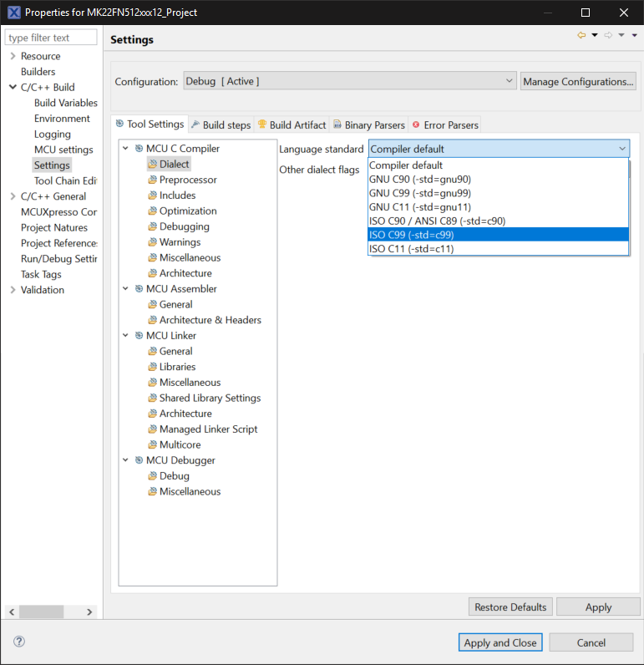Click the back navigation arrow icon
The height and width of the screenshot is (665, 644).
pyautogui.click(x=581, y=35)
